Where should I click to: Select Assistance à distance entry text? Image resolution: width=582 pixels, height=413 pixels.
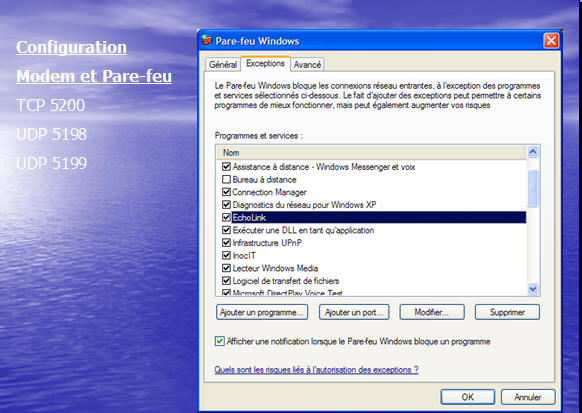coord(324,167)
